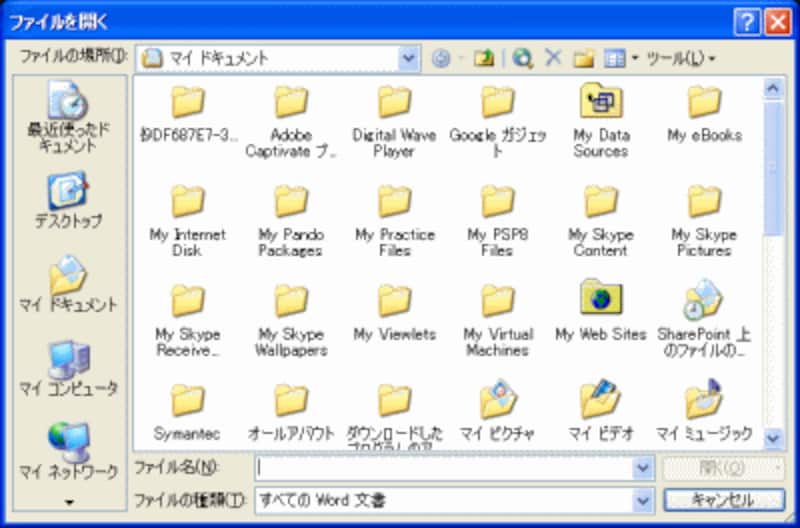The height and width of the screenshot is (528, 800).
Task: Click the Search the Web icon
Action: pos(523,59)
